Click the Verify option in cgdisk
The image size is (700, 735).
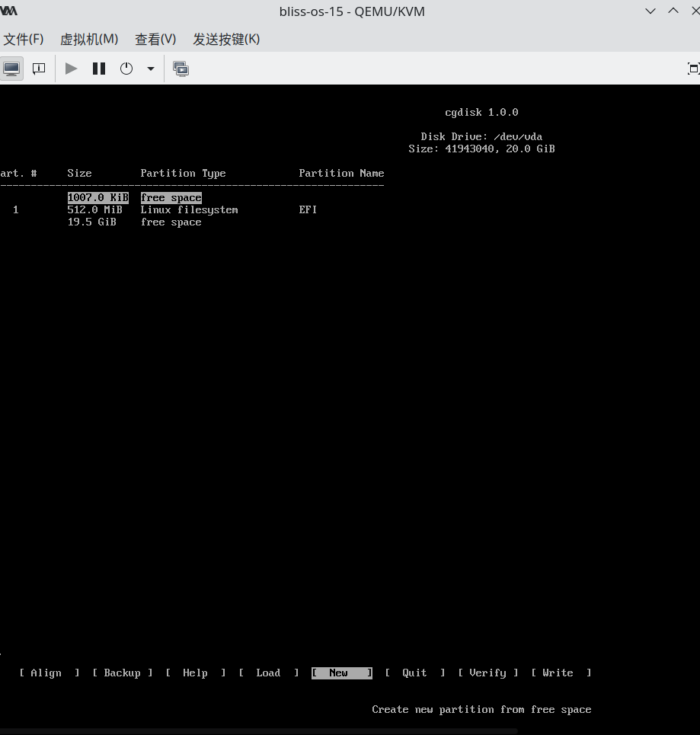487,673
